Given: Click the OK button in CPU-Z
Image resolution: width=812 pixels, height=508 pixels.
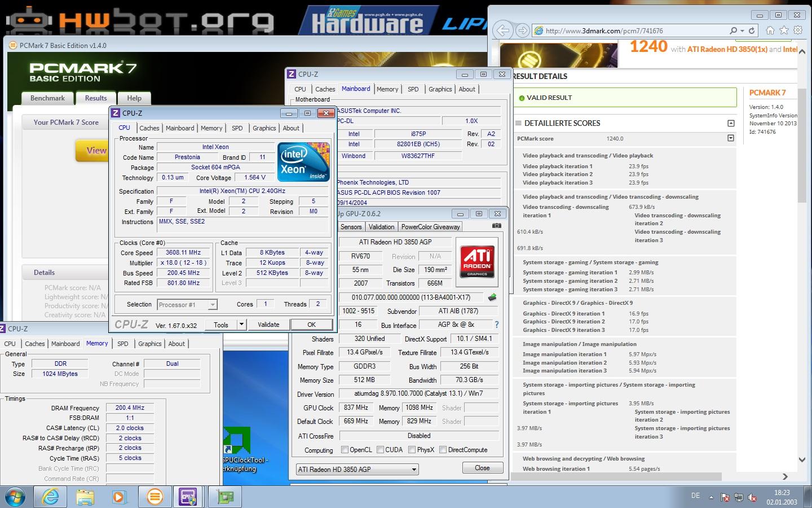Looking at the screenshot, I should pos(312,325).
